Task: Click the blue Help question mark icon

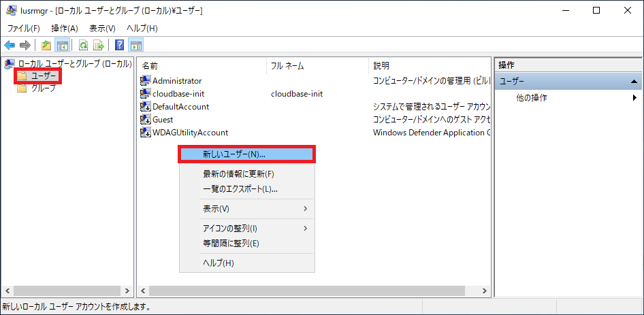Action: tap(120, 45)
